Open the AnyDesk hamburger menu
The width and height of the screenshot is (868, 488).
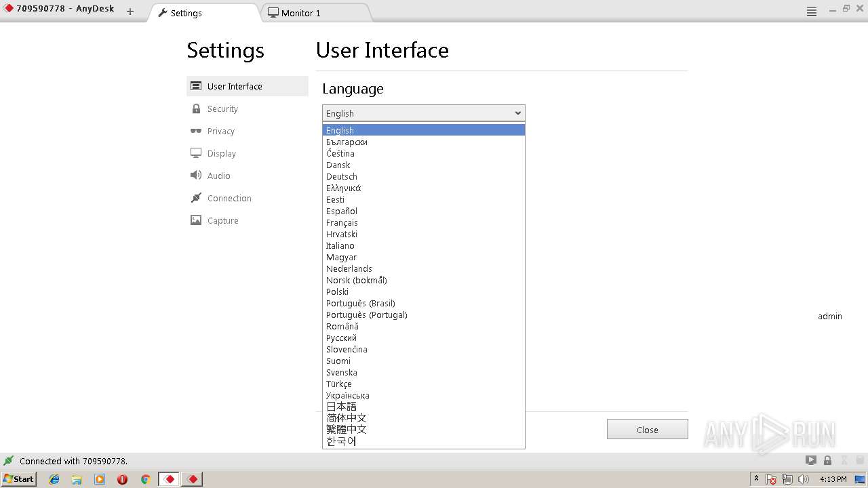[x=812, y=12]
